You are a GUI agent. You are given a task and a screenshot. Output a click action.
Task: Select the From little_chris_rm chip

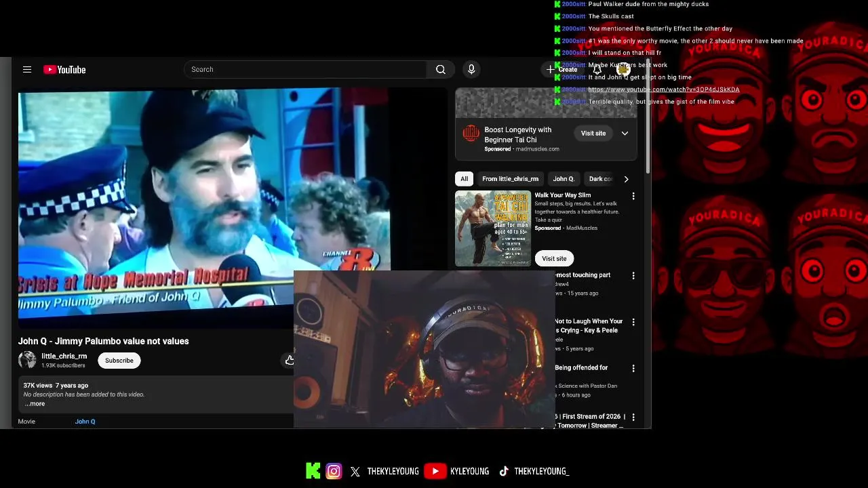511,179
